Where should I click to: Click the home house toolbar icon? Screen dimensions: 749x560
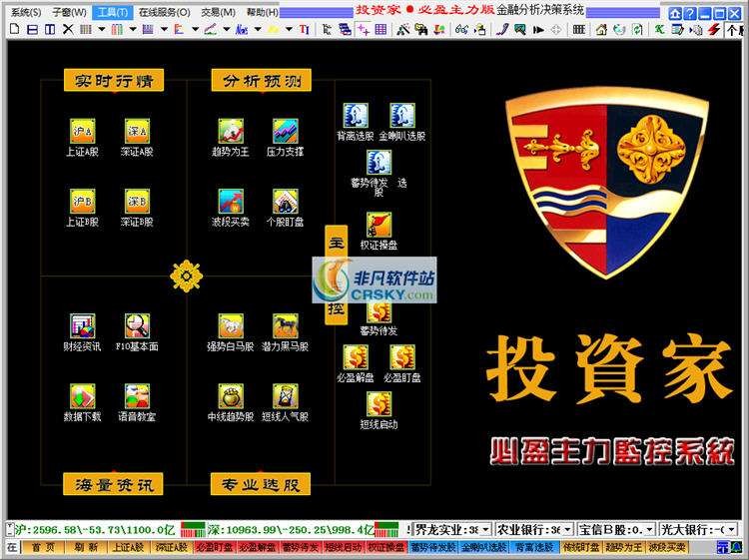601,30
